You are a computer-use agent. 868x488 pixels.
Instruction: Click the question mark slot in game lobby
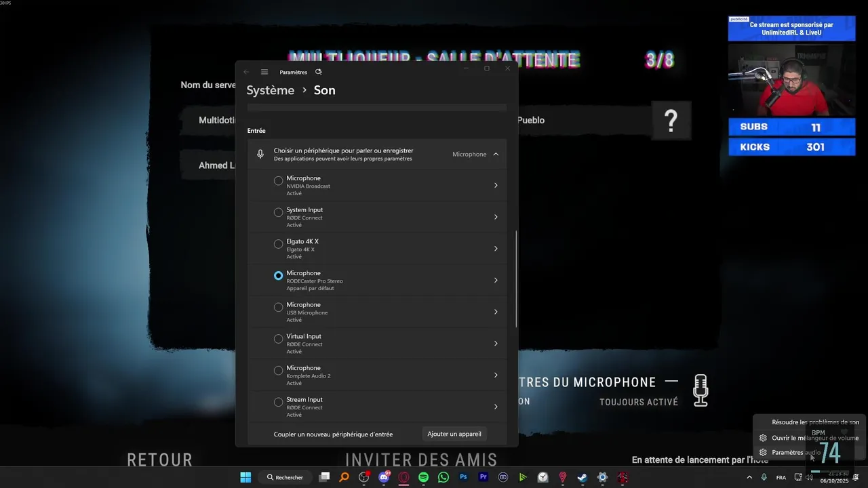[671, 121]
